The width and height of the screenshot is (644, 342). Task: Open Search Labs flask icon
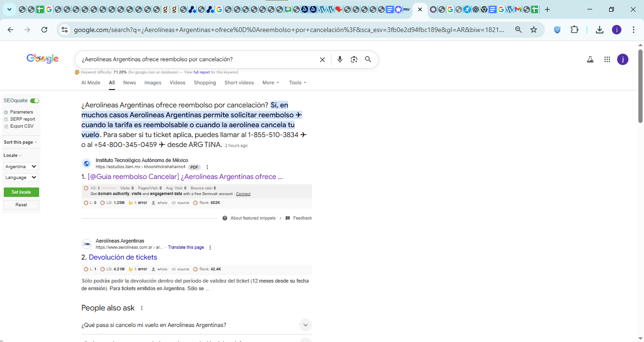pyautogui.click(x=590, y=59)
